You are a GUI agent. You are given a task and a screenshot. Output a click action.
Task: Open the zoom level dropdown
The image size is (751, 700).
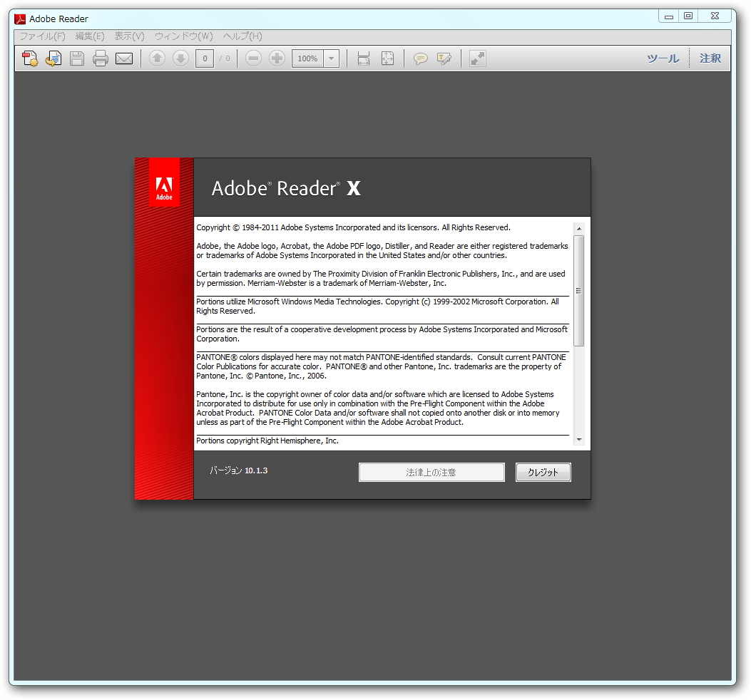(330, 58)
